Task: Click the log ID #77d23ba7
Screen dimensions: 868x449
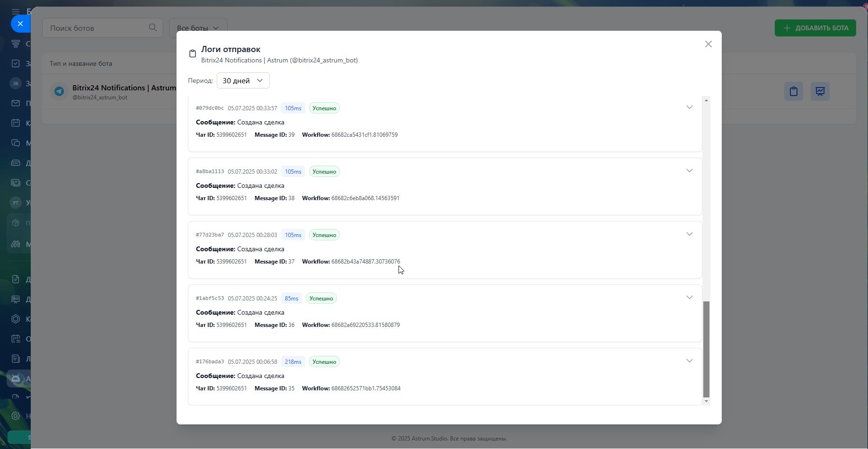Action: (210, 235)
